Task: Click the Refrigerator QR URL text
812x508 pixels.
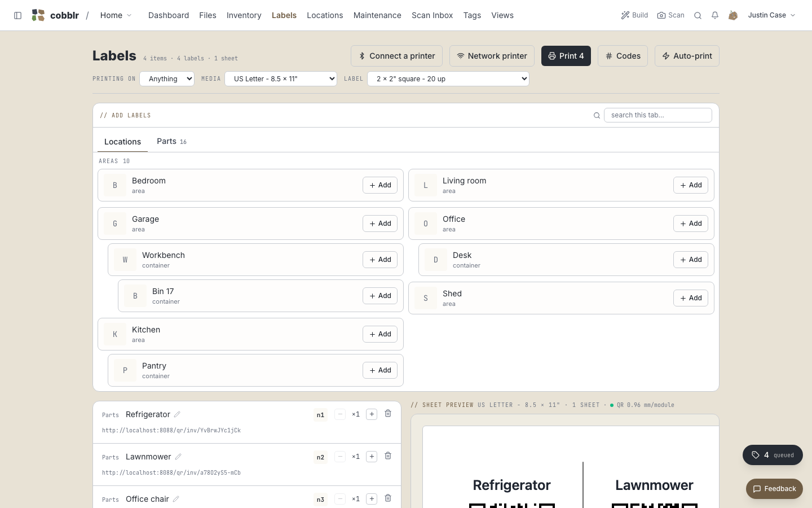Action: point(171,430)
